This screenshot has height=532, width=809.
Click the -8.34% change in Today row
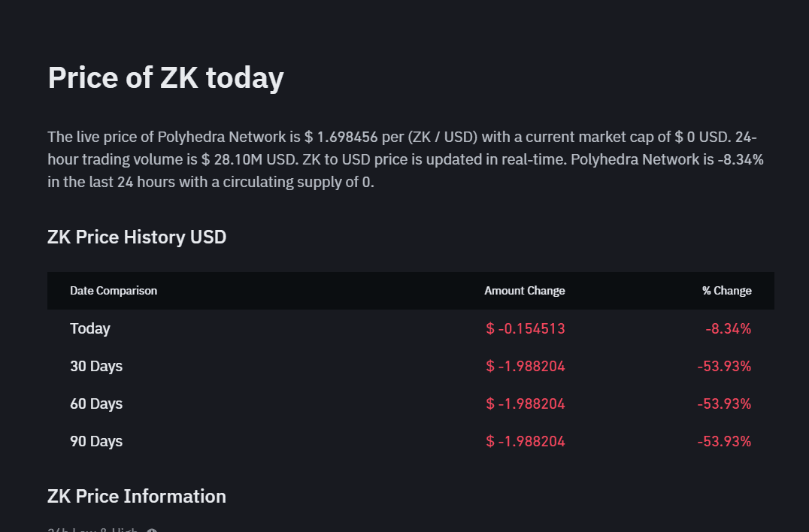[728, 328]
